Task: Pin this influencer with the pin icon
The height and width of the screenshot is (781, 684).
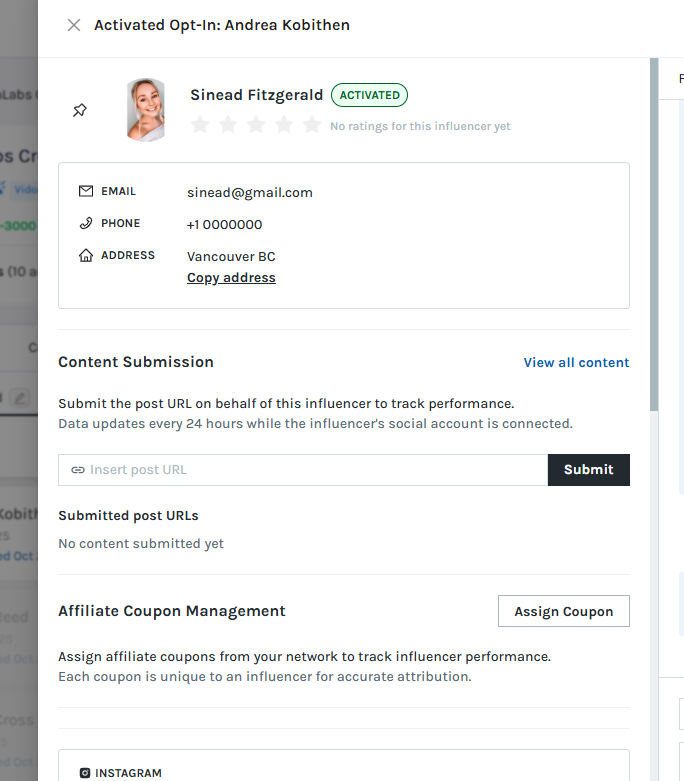Action: click(80, 110)
